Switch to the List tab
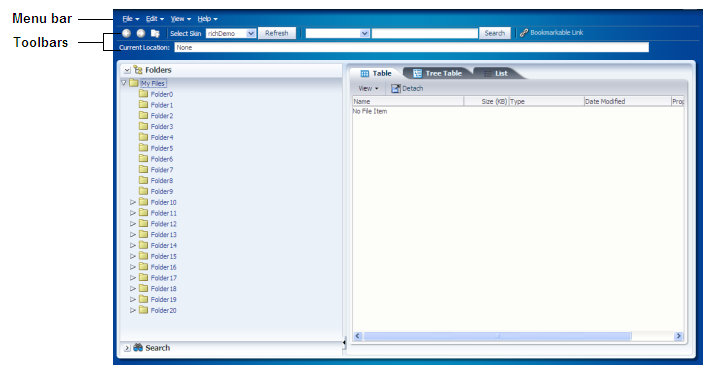Screen dimensions: 712x379 (496, 73)
